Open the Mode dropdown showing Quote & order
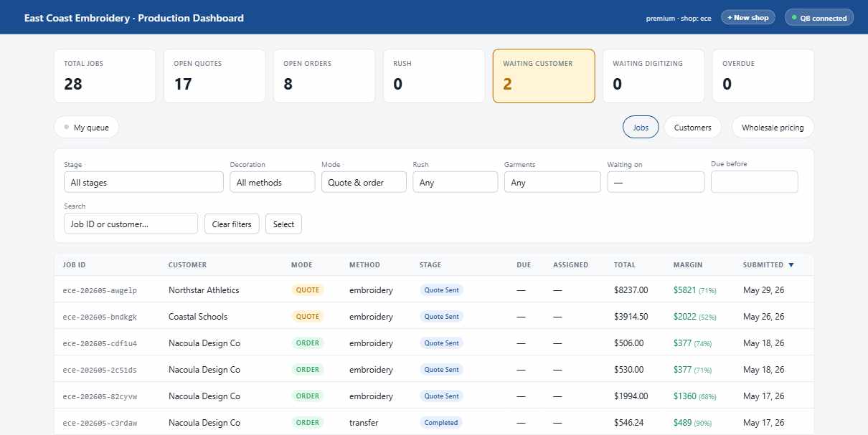Image resolution: width=868 pixels, height=435 pixels. pyautogui.click(x=364, y=182)
